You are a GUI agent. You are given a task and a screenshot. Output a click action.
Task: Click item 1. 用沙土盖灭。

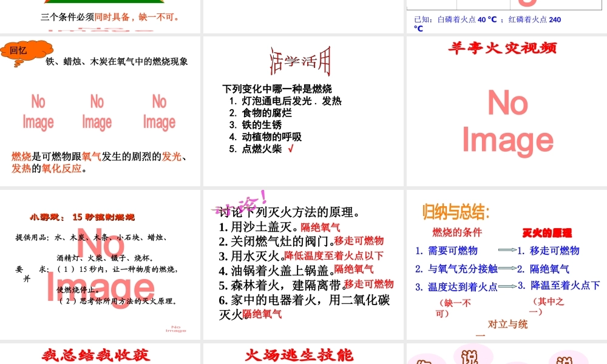(x=259, y=227)
